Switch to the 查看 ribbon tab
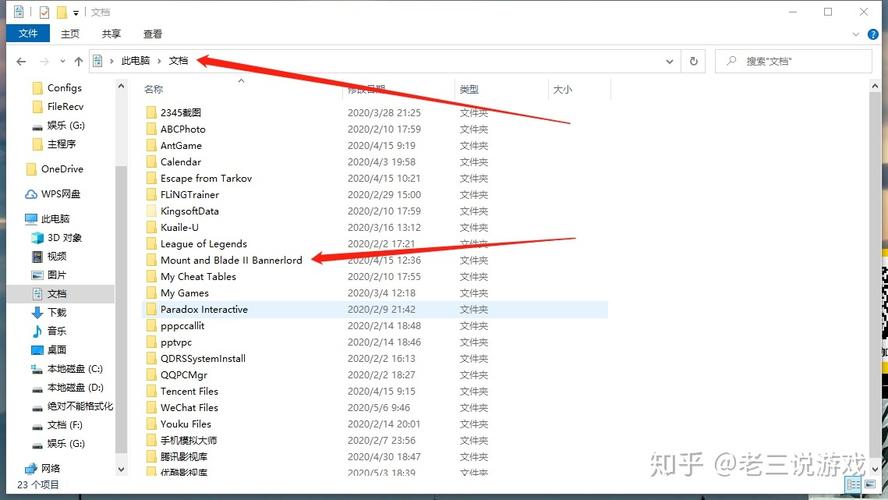 (x=152, y=33)
